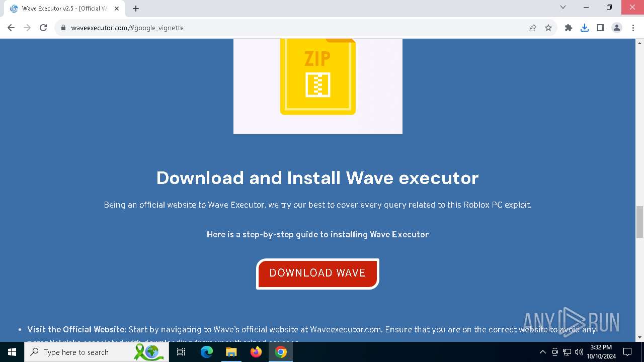This screenshot has height=362, width=644.
Task: Click 'Visit the Official Website' bullet text
Action: pos(76,330)
